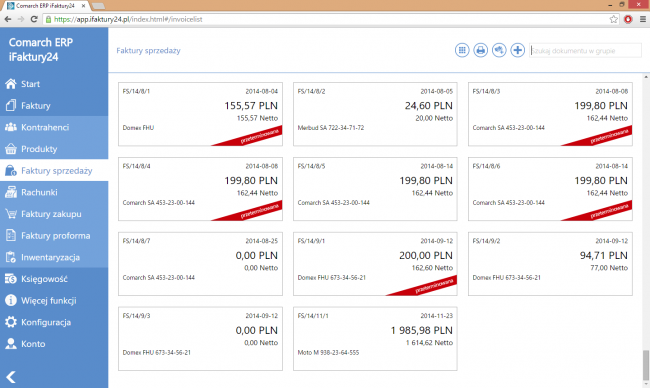Open invoice card FS/14/8/7

200,264
